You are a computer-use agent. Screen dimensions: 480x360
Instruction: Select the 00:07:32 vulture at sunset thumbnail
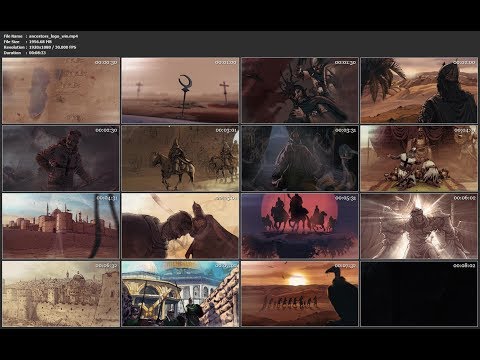[300, 294]
